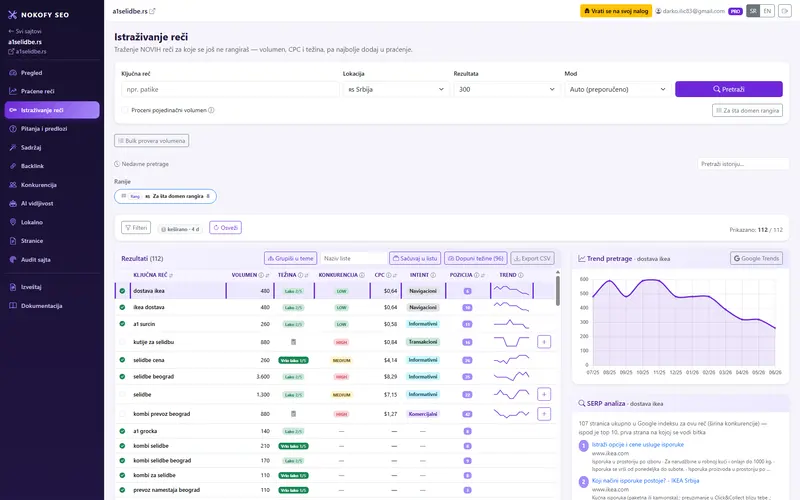Add kutije za selidbu with plus button
The height and width of the screenshot is (500, 800).
[x=544, y=342]
